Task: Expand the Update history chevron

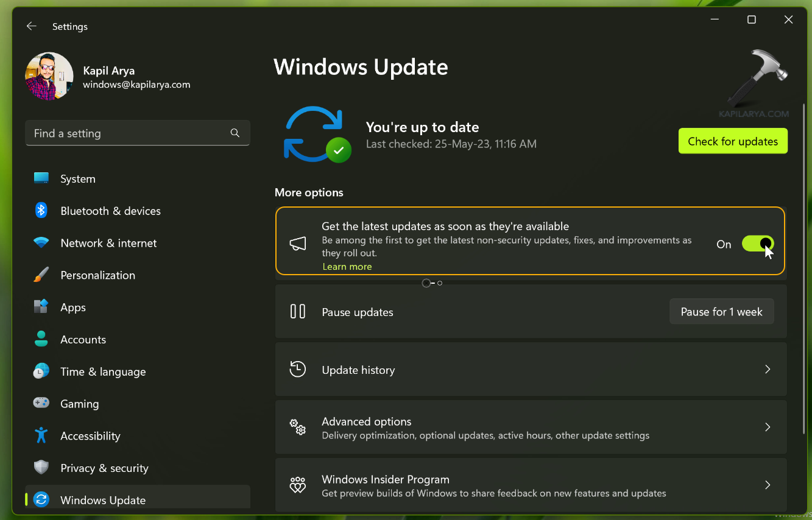Action: (768, 370)
